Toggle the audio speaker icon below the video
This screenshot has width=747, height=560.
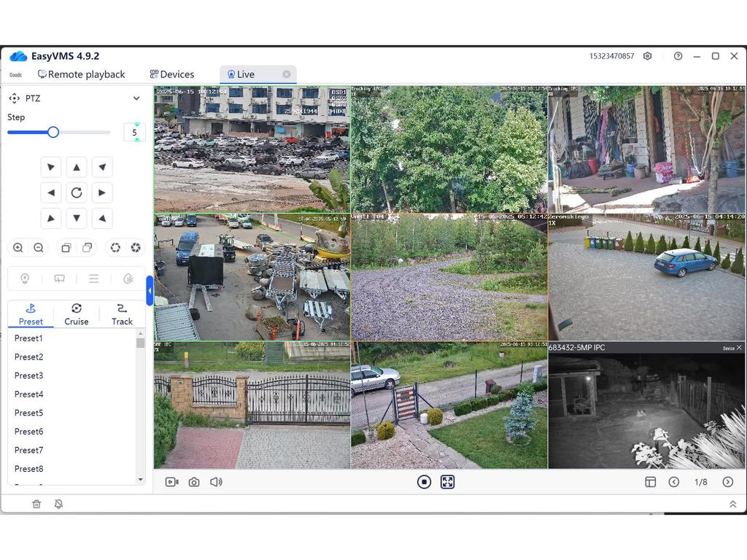point(216,482)
